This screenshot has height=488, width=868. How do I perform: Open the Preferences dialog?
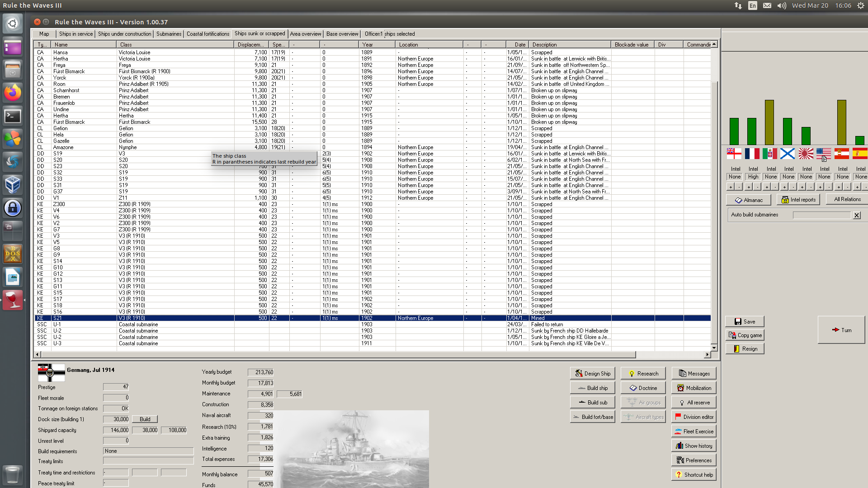click(694, 460)
